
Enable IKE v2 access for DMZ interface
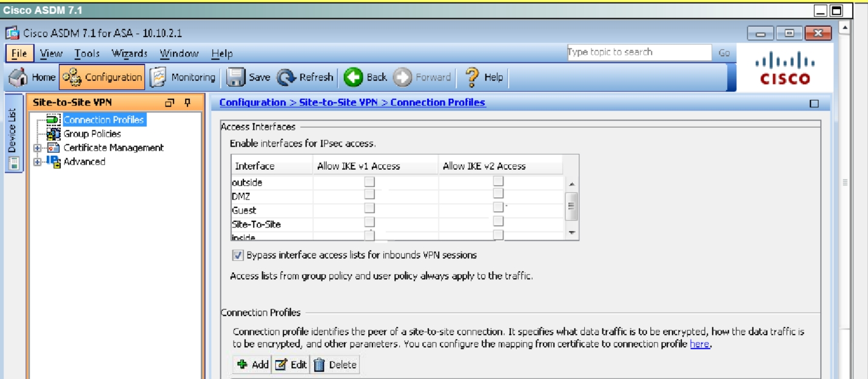pyautogui.click(x=498, y=194)
